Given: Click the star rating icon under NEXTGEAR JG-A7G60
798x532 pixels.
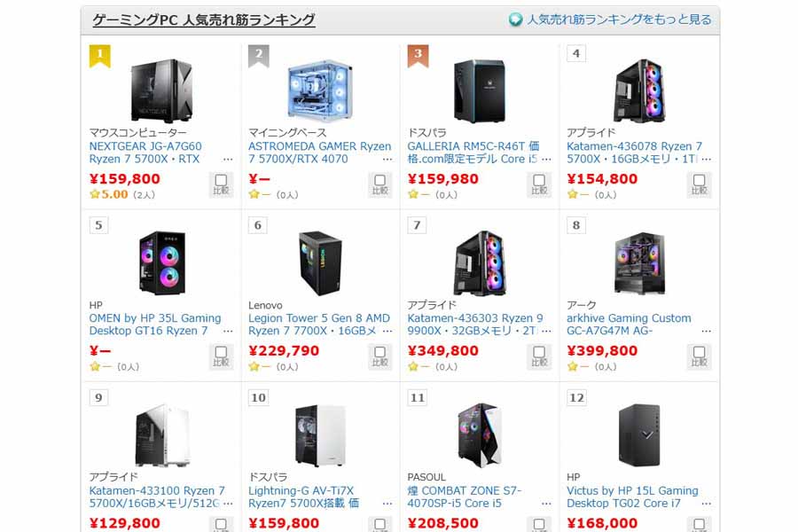Looking at the screenshot, I should tap(95, 194).
